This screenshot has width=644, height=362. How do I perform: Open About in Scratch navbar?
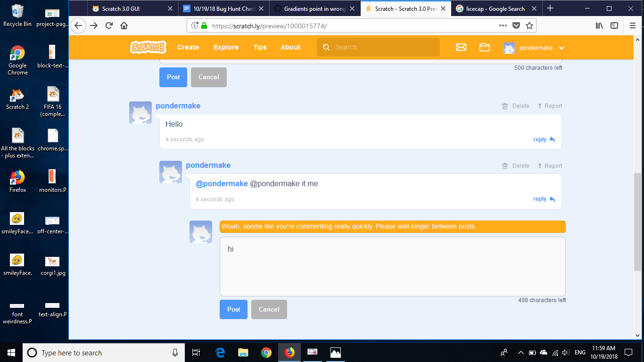tap(290, 47)
